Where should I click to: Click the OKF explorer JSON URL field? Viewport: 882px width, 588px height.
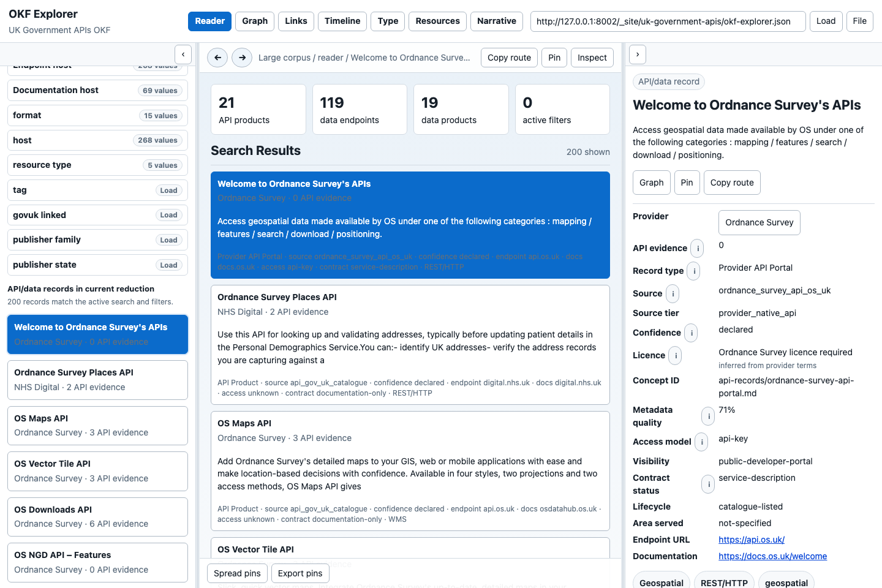point(668,21)
